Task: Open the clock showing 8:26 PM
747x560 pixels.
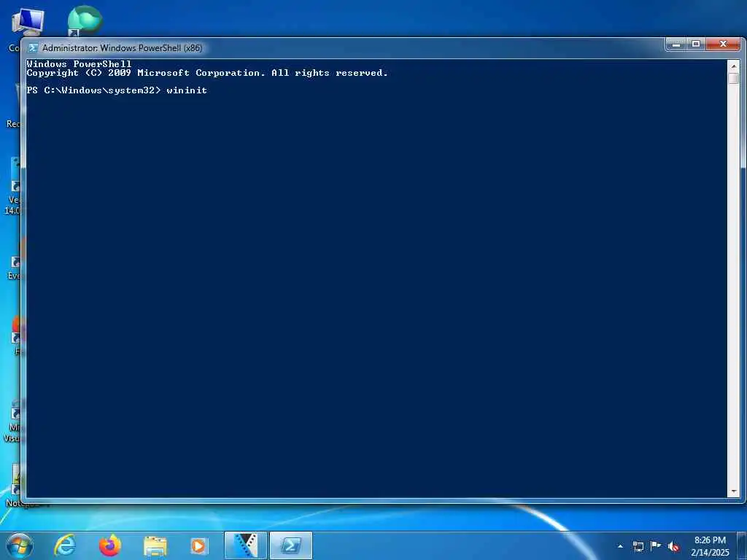Action: 710,546
